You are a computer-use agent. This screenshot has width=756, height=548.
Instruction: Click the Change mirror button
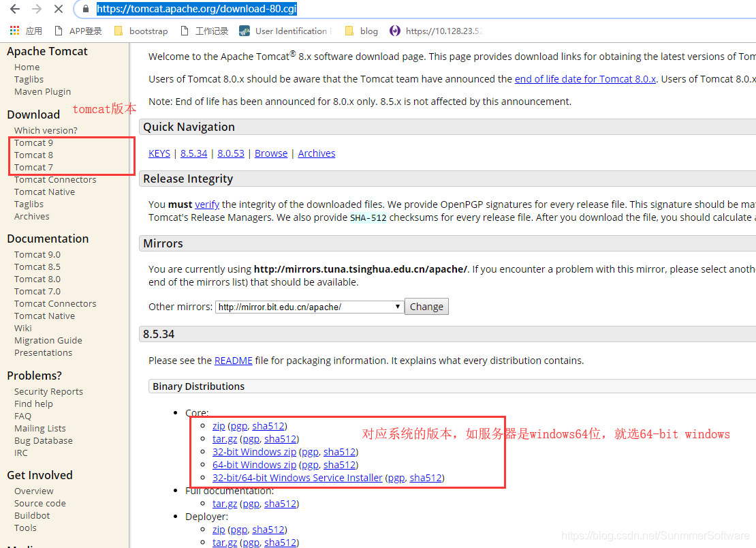click(x=426, y=307)
